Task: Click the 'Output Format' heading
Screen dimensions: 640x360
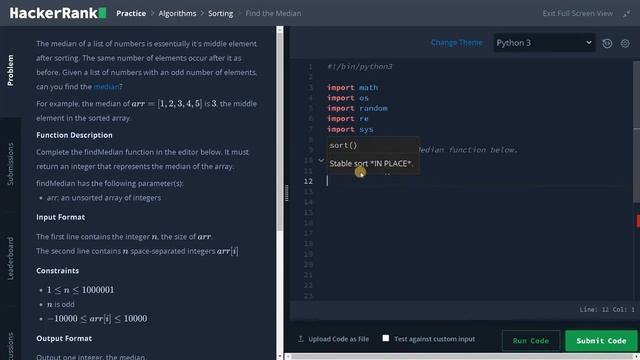Action: (x=64, y=338)
